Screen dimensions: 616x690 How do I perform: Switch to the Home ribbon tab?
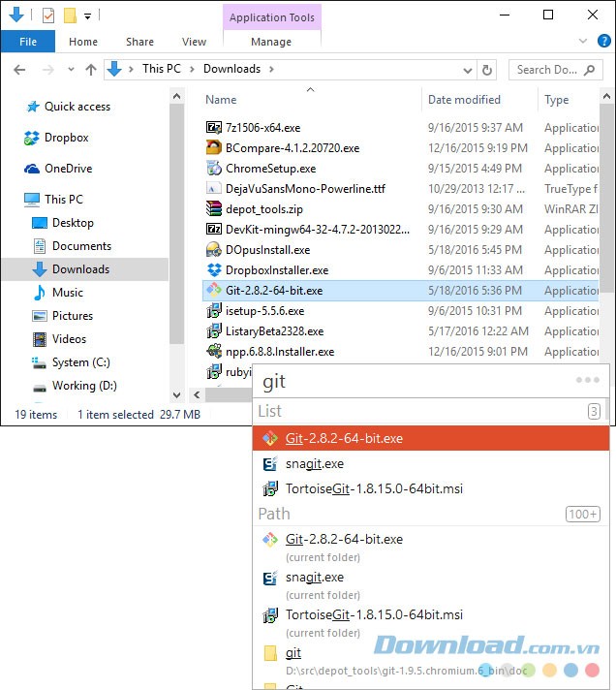pyautogui.click(x=83, y=42)
